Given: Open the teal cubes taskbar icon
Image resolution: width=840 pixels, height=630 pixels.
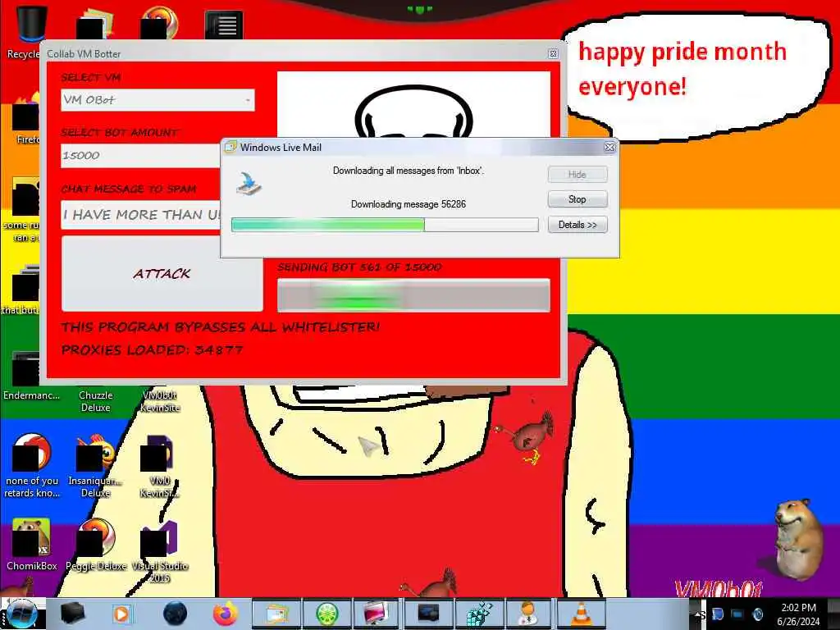Looking at the screenshot, I should point(478,614).
